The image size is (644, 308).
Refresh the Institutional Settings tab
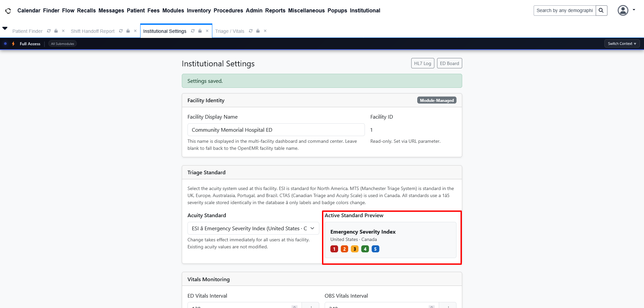click(x=193, y=31)
